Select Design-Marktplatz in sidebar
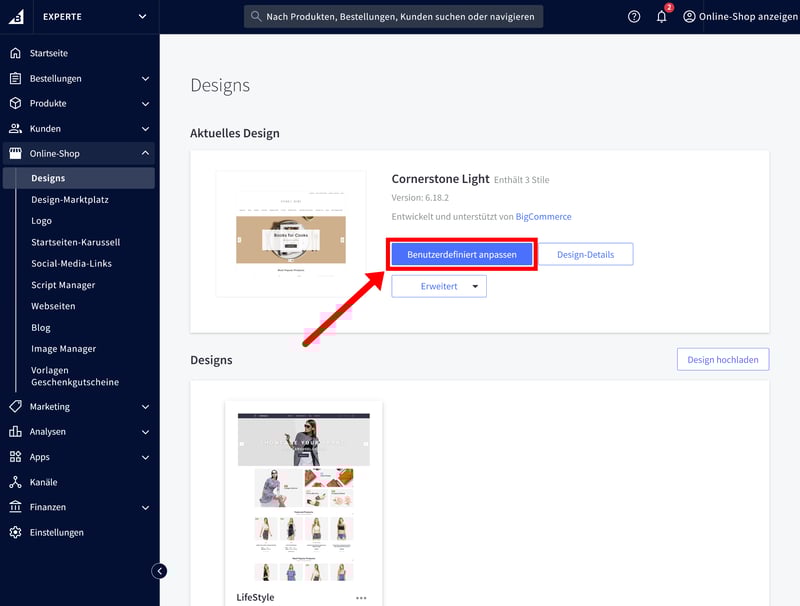The width and height of the screenshot is (800, 606). point(70,200)
